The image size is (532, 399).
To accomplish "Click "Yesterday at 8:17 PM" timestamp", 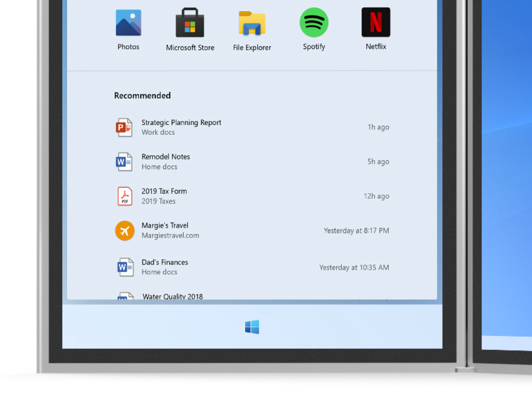I will [356, 231].
